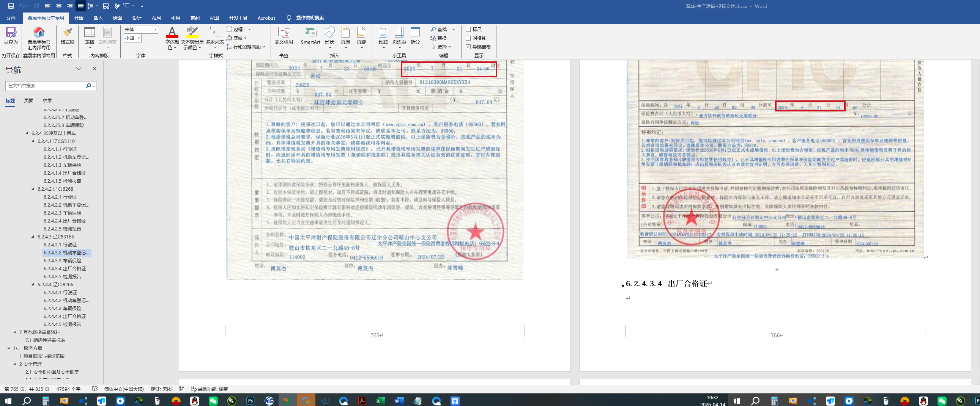The height and width of the screenshot is (406, 980).
Task: Click the Save icon in the quick access toolbar
Action: point(11,6)
